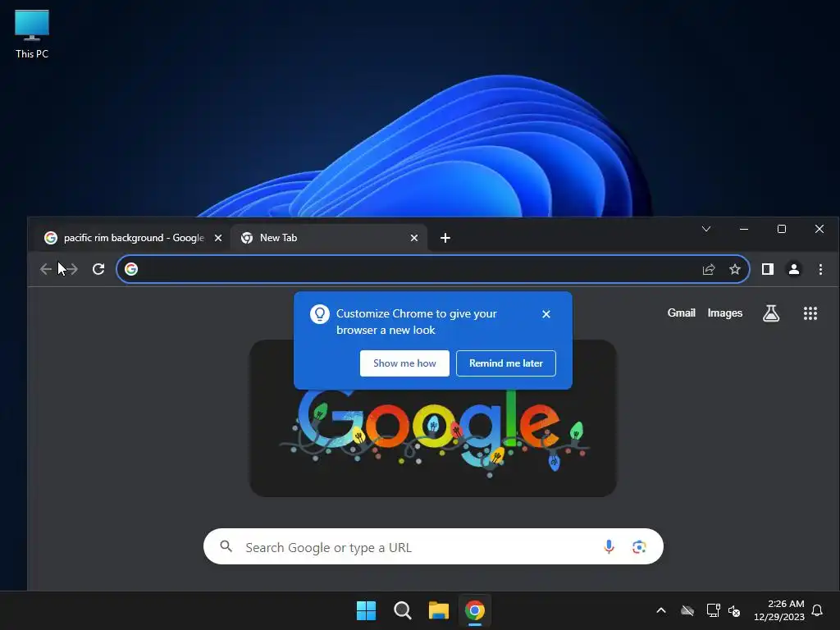Open Windows Start menu

[367, 610]
